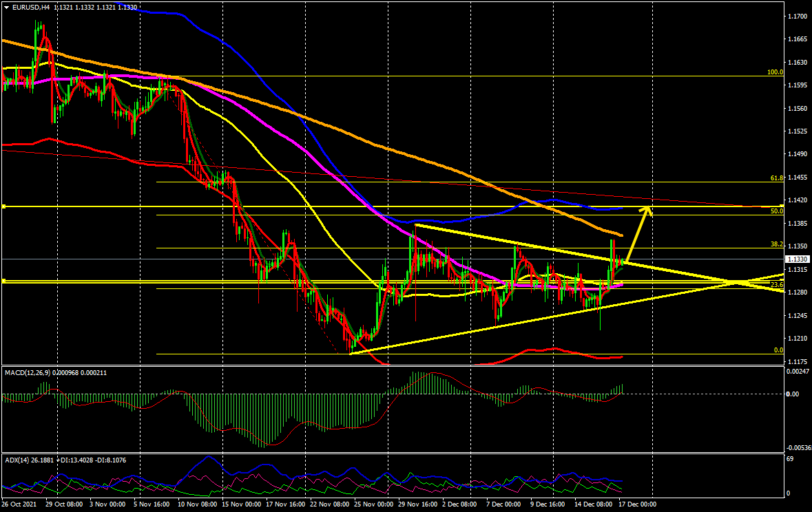Click the 1.1700 price on the scale
The height and width of the screenshot is (512, 812).
tap(796, 16)
